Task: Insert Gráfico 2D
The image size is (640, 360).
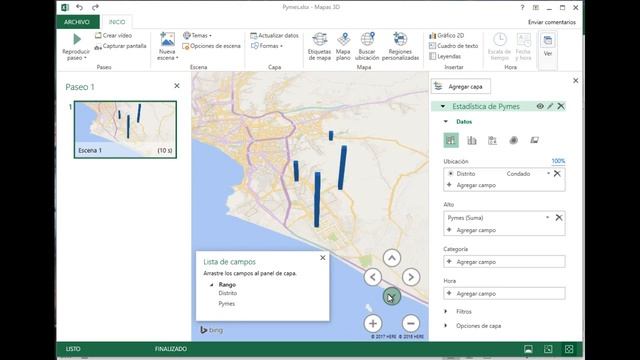Action: (447, 36)
